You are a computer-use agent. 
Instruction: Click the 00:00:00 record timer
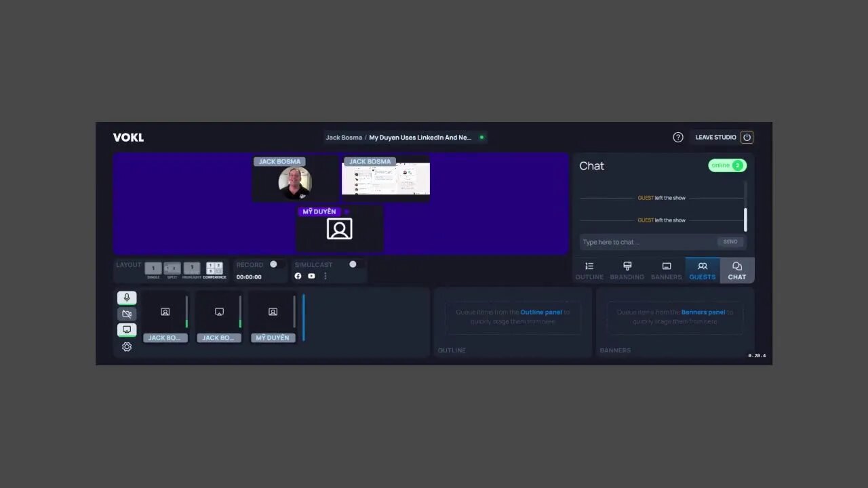[x=249, y=277]
